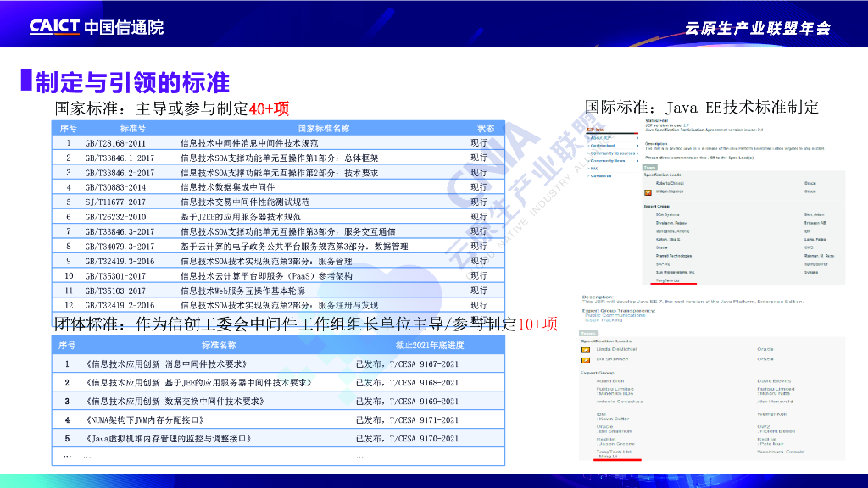Open the Public Communications link
Viewport: 868px width, 488px height.
(x=615, y=315)
